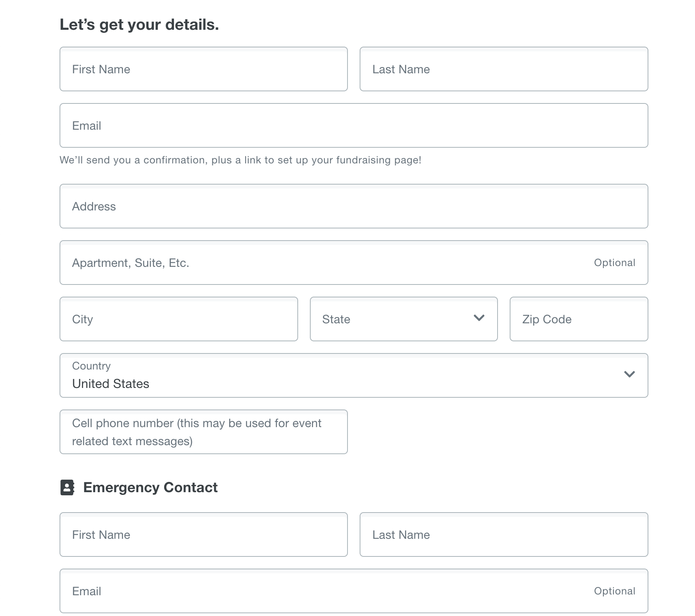Image resolution: width=695 pixels, height=616 pixels.
Task: Expand the Country dropdown chevron
Action: click(629, 374)
